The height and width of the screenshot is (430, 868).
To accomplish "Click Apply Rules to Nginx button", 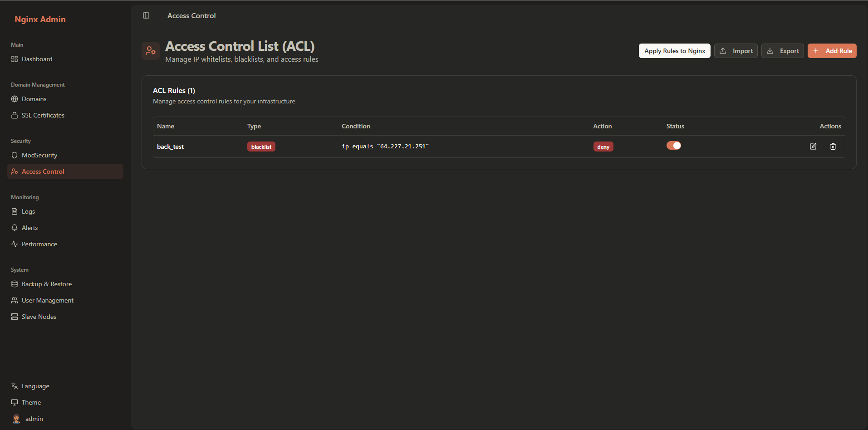I will (674, 51).
